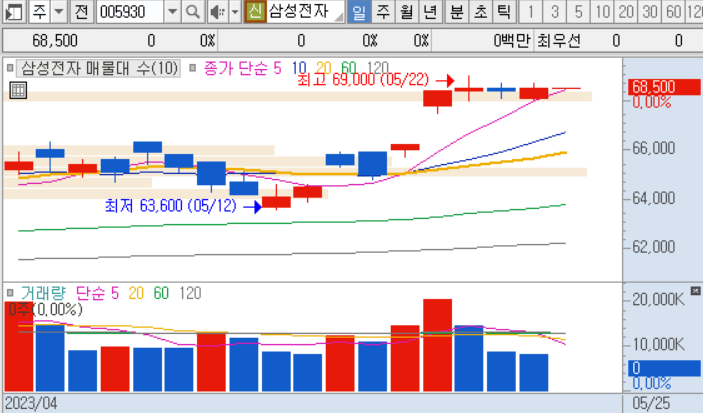Viewport: 703px width, 413px height.
Task: Select the 30 interval button
Action: [x=650, y=12]
